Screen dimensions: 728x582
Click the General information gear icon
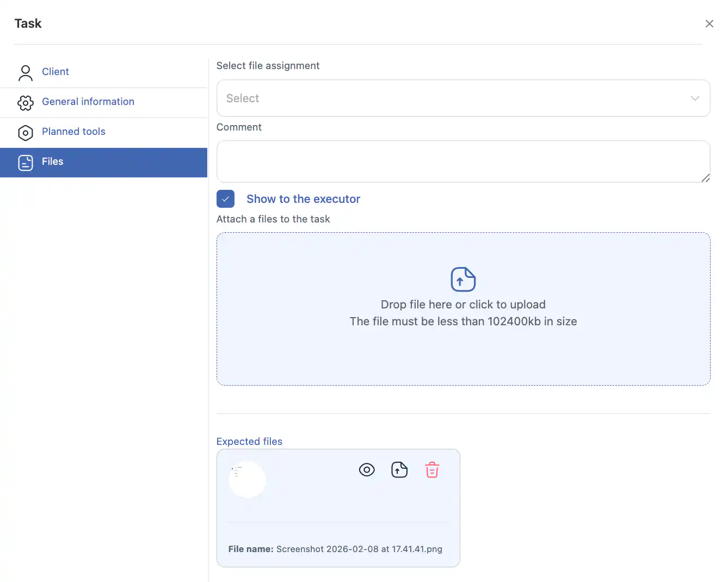26,102
